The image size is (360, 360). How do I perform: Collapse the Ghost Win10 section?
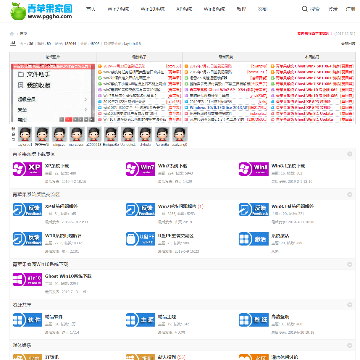click(349, 264)
